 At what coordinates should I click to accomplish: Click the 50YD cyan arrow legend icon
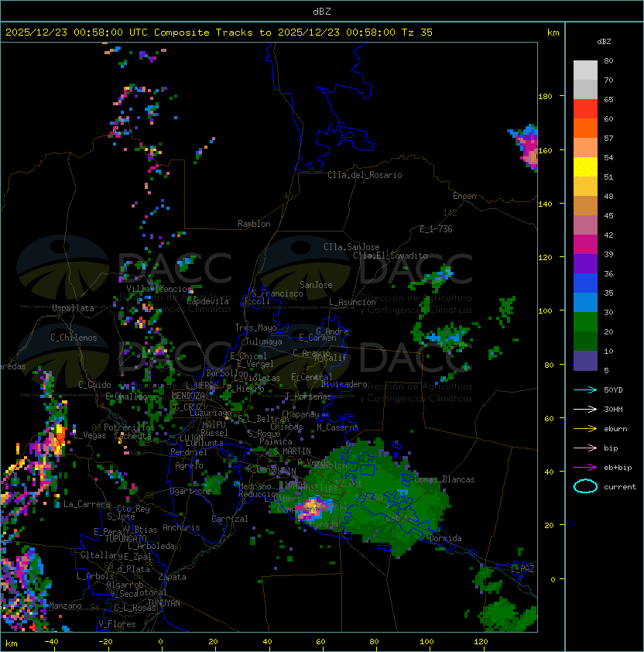585,389
